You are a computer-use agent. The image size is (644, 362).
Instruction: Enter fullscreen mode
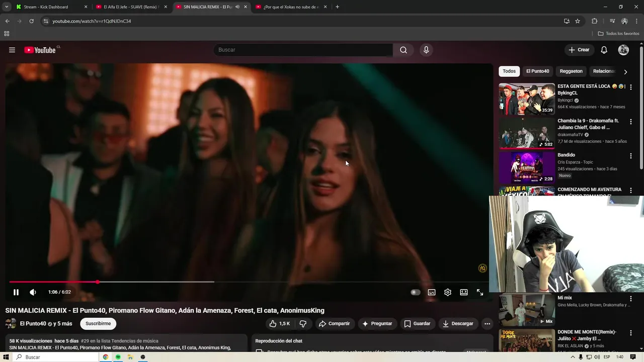480,292
